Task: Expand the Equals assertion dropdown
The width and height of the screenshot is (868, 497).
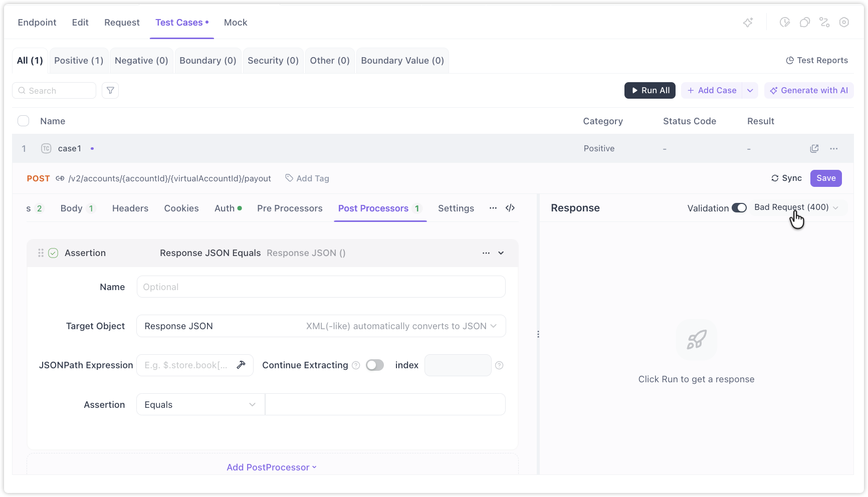Action: (200, 405)
